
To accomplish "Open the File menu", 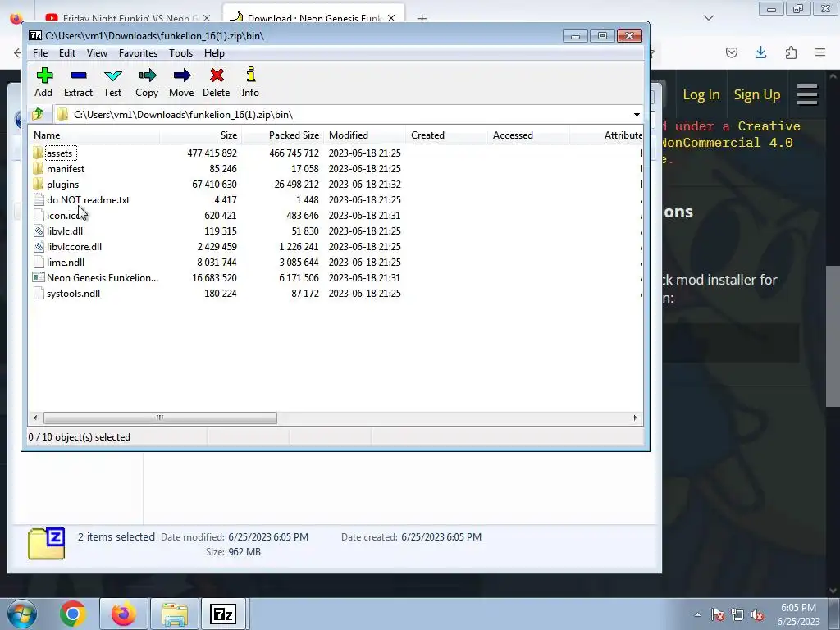I will (40, 53).
